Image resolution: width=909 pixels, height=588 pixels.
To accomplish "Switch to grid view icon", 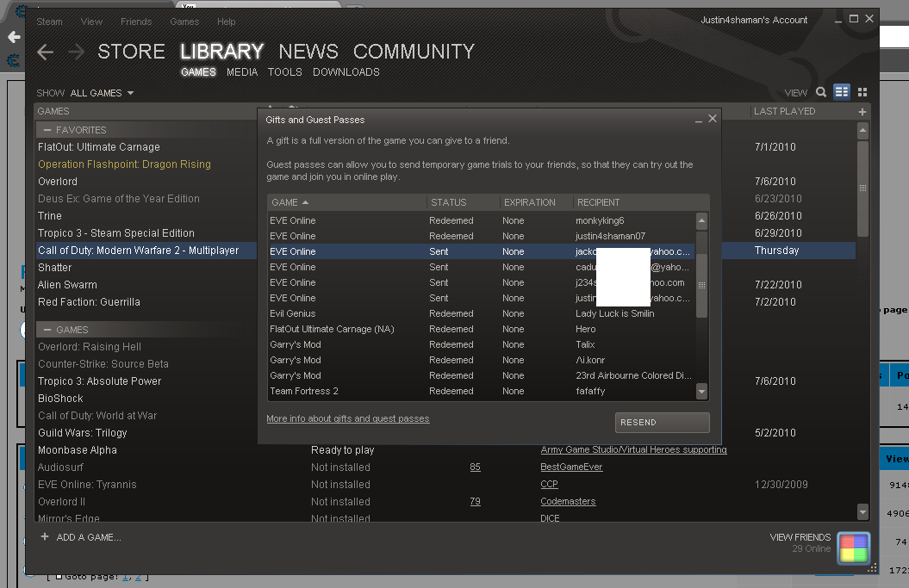I will tap(862, 92).
